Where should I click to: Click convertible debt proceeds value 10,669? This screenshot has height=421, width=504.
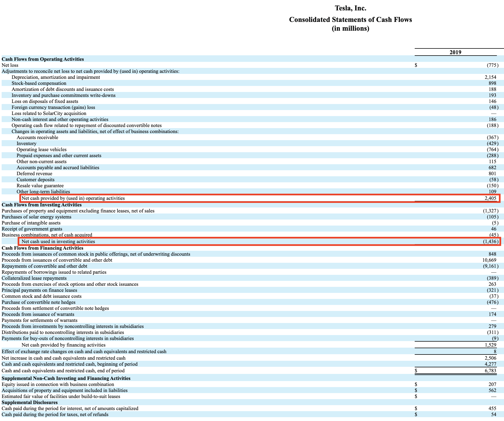click(x=489, y=260)
